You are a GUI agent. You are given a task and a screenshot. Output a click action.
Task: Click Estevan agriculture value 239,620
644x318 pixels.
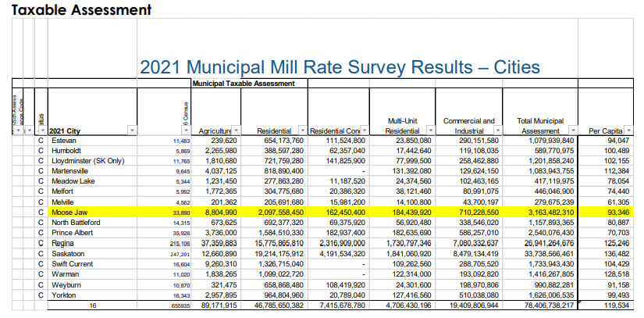point(223,141)
